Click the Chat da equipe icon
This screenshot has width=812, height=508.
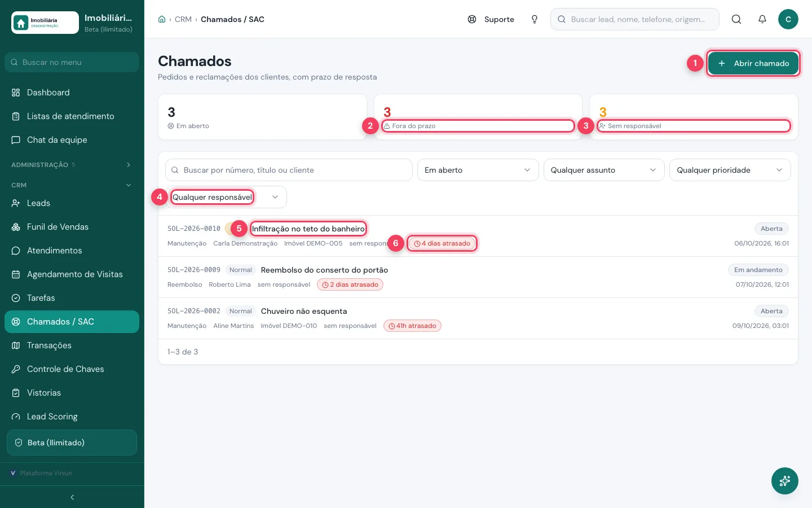coord(16,140)
